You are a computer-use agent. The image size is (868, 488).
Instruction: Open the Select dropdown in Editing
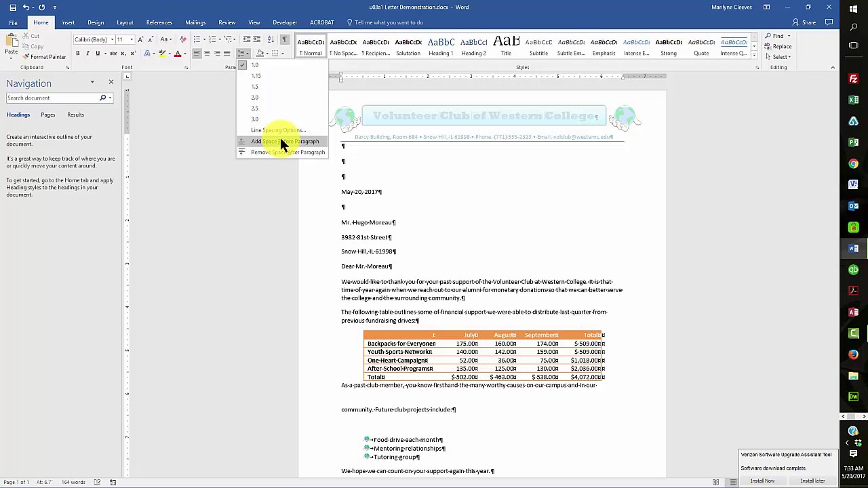pyautogui.click(x=778, y=57)
